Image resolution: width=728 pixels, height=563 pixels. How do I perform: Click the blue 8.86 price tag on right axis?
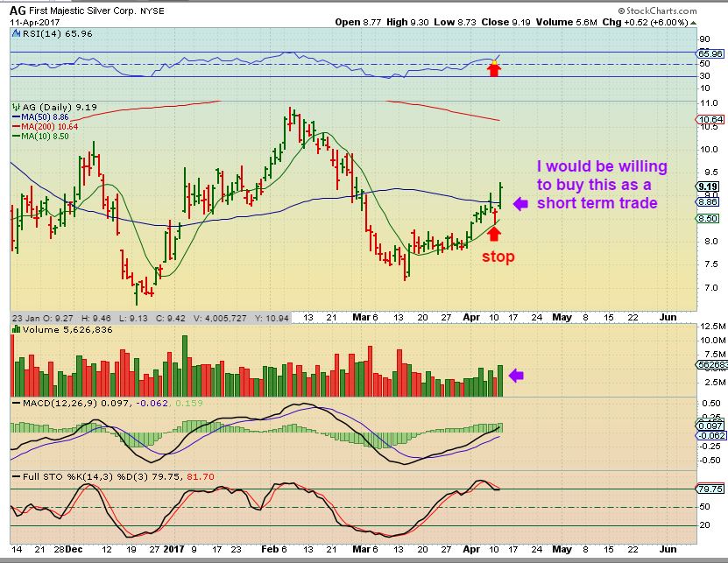pos(709,202)
